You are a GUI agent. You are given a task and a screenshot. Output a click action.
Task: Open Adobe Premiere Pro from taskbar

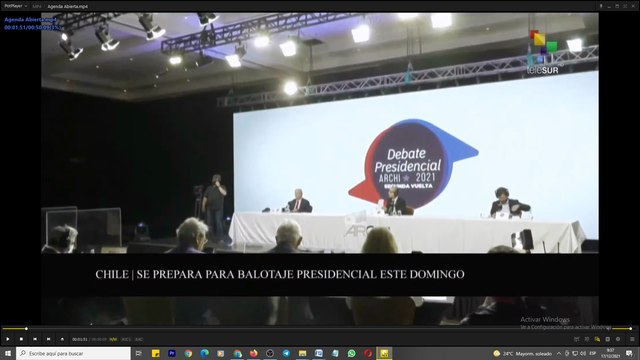point(172,353)
